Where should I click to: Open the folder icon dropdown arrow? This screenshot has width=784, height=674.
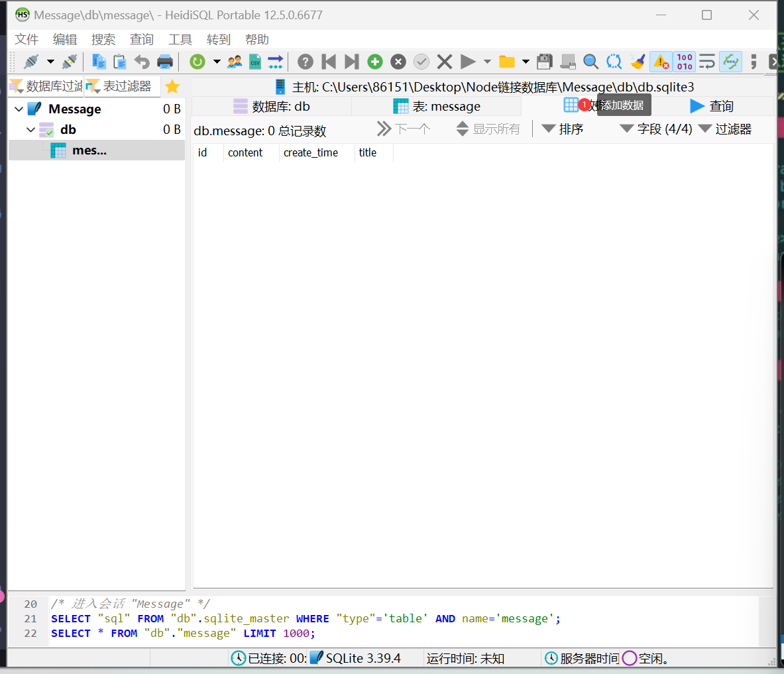(526, 62)
